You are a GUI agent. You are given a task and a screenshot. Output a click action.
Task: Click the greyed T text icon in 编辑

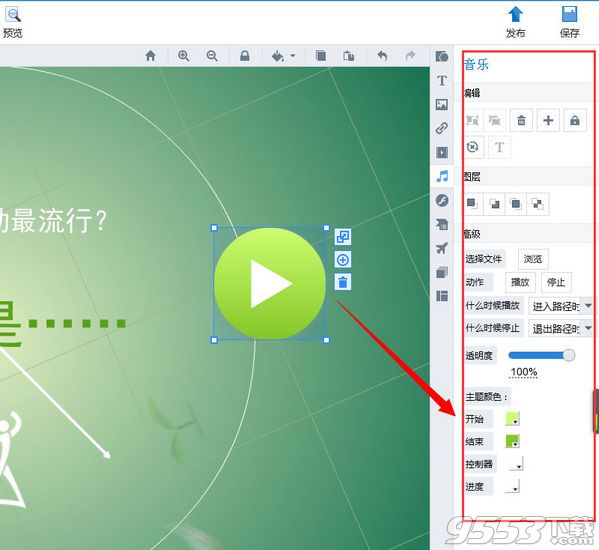pyautogui.click(x=499, y=147)
